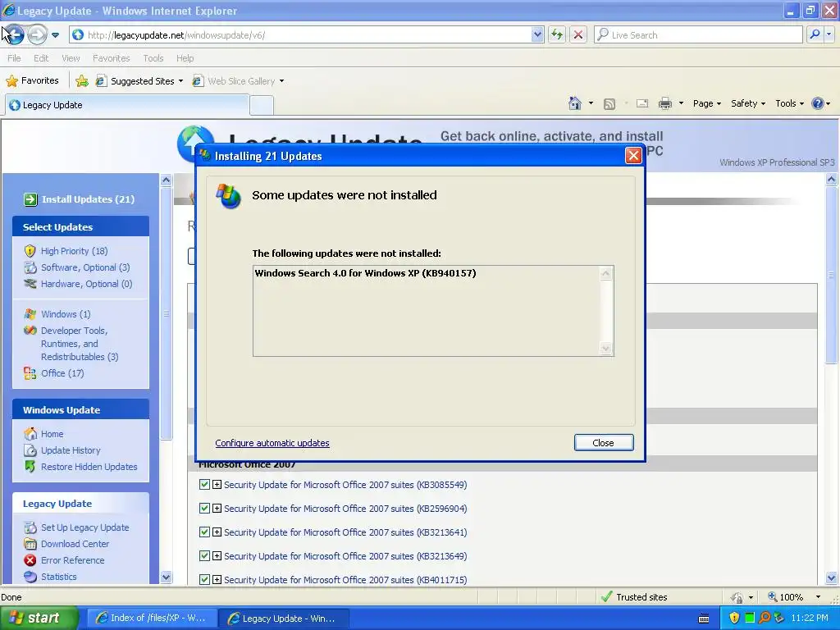The width and height of the screenshot is (840, 630).
Task: Open the View menu
Action: click(71, 58)
